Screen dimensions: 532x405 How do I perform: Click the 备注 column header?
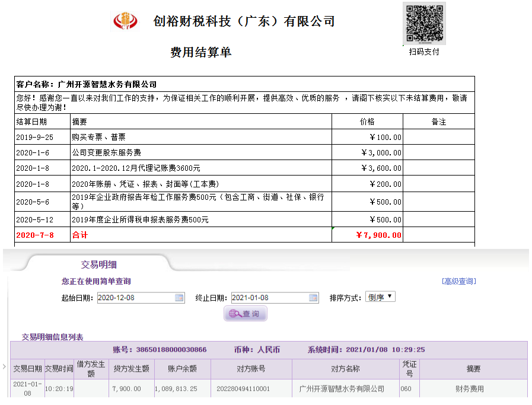click(439, 122)
